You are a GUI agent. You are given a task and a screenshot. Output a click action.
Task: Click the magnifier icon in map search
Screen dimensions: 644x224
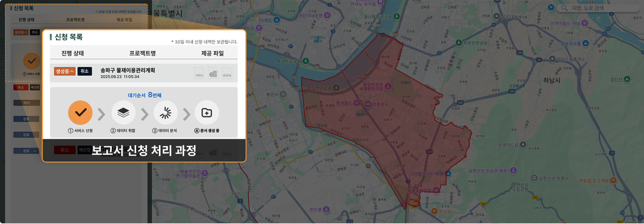click(x=564, y=8)
